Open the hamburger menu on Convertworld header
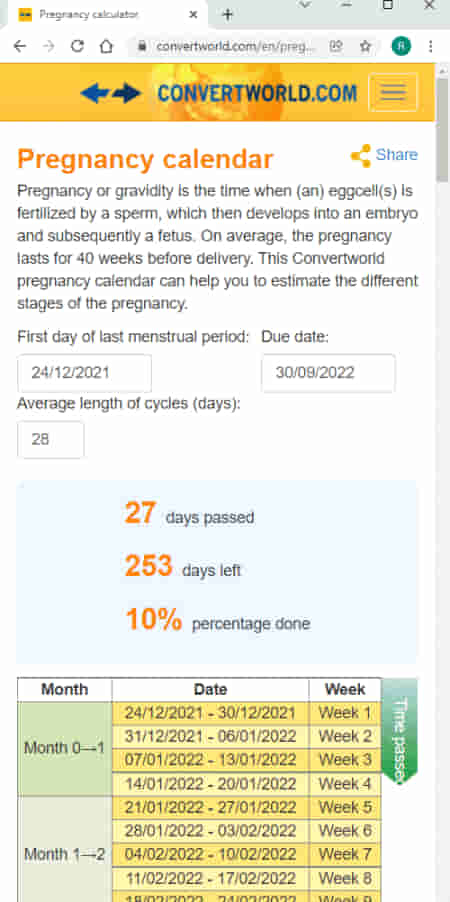This screenshot has width=450, height=902. point(393,92)
